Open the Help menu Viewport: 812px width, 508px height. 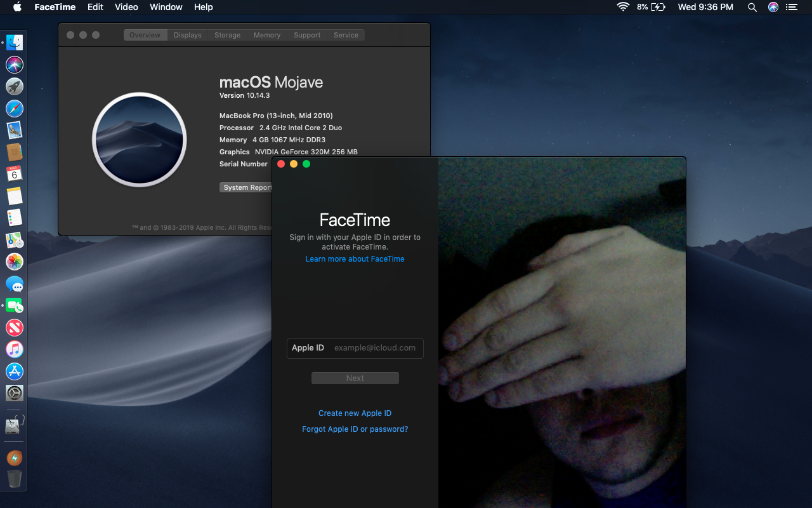pyautogui.click(x=204, y=7)
